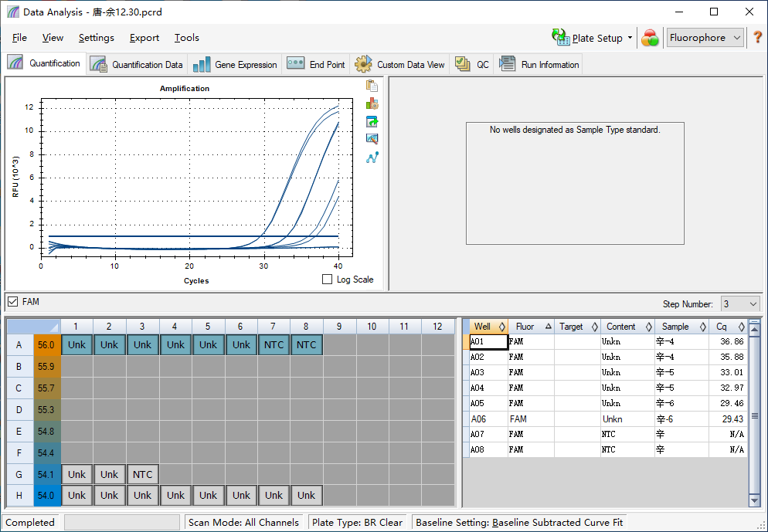Image resolution: width=768 pixels, height=532 pixels.
Task: Click the Run Information document icon
Action: tap(507, 64)
